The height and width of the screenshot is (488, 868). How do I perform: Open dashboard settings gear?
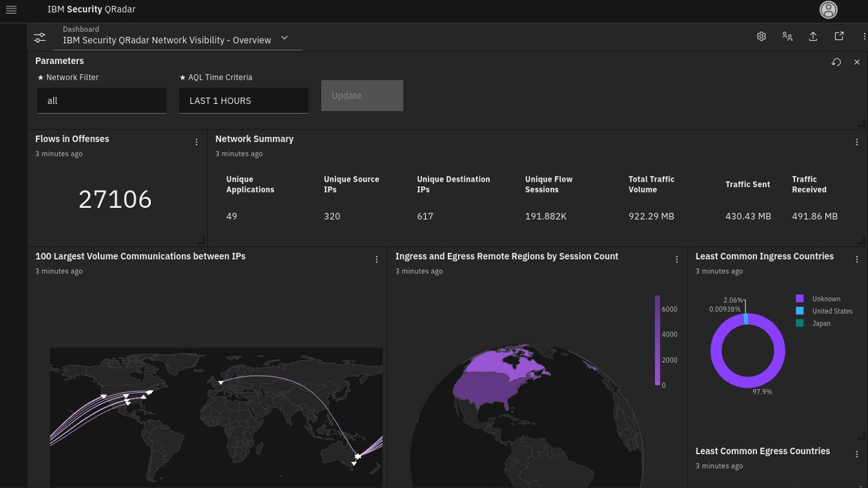click(x=761, y=36)
